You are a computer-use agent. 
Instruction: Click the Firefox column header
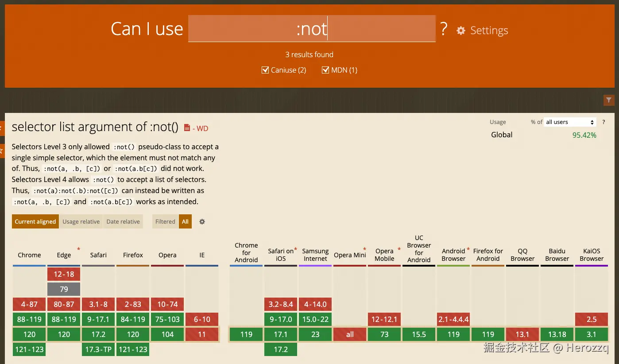[133, 255]
